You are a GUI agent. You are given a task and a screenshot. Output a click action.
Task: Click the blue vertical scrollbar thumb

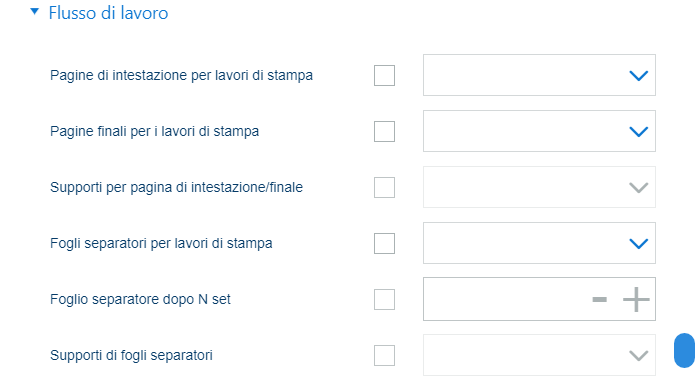pyautogui.click(x=684, y=350)
